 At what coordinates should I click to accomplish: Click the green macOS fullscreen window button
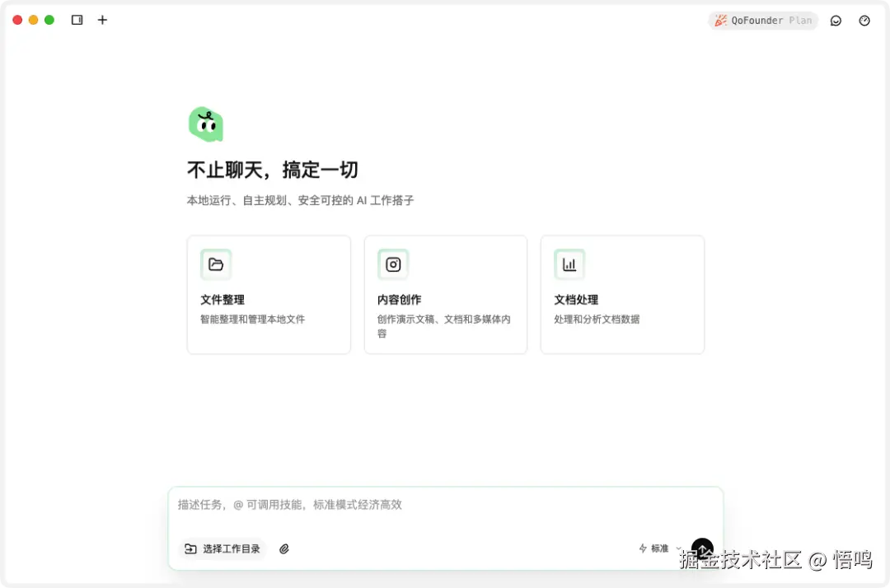click(x=49, y=20)
